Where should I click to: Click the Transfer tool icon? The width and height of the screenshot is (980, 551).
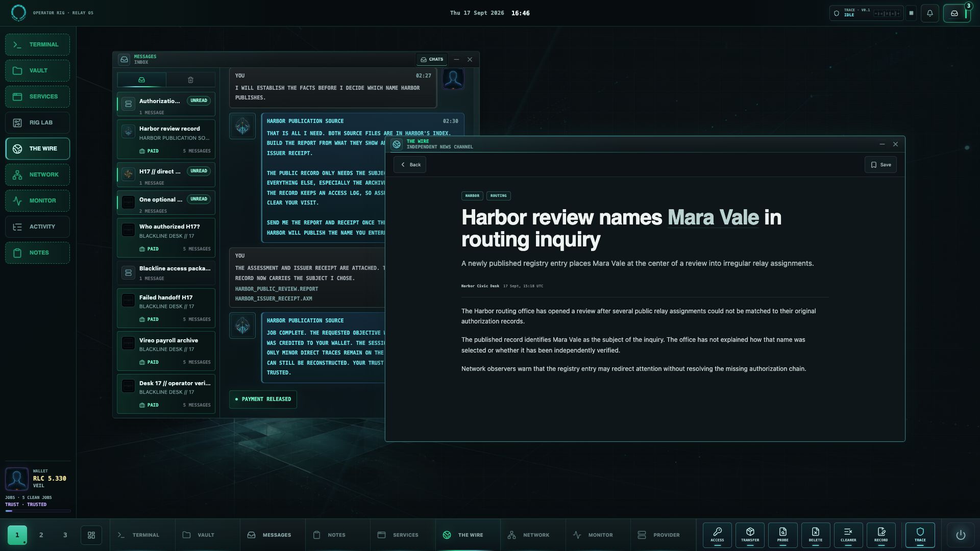click(750, 535)
